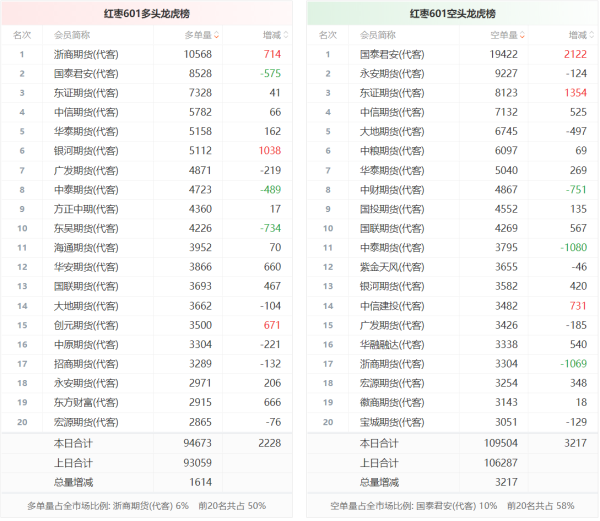
Task: Sort 空头龙虎榜 table by 增减 arrows icon
Action: 592,35
